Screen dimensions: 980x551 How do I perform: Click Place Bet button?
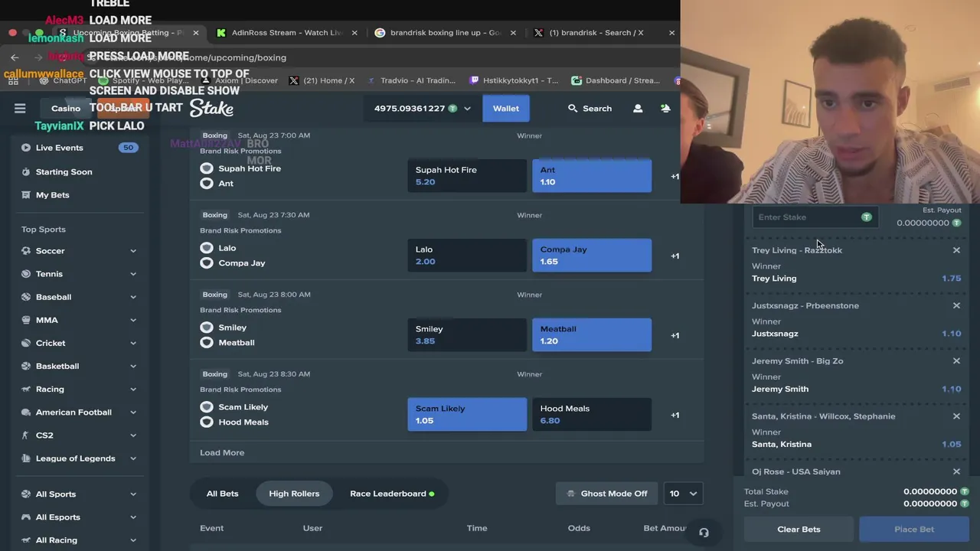coord(914,530)
